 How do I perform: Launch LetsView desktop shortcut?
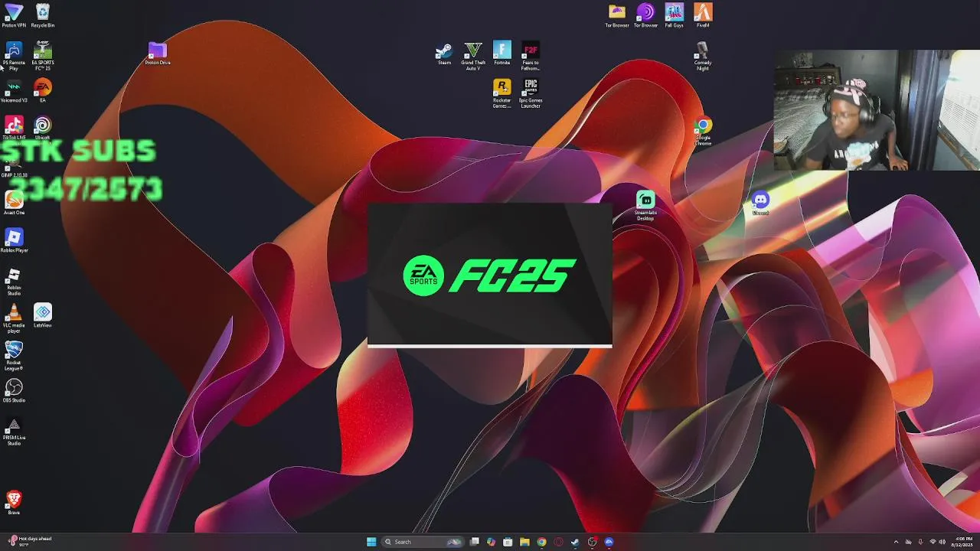click(43, 315)
